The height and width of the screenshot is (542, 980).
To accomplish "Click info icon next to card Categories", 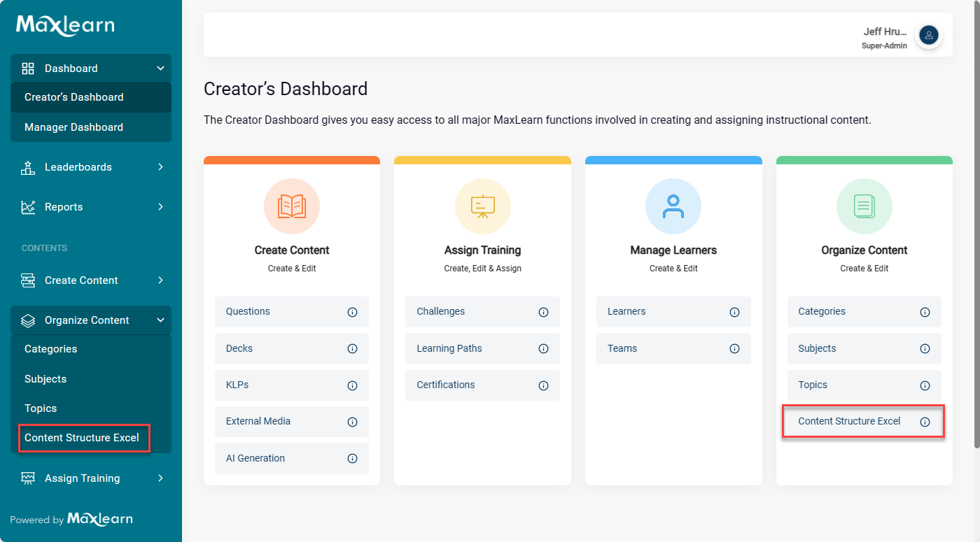I will [x=925, y=312].
